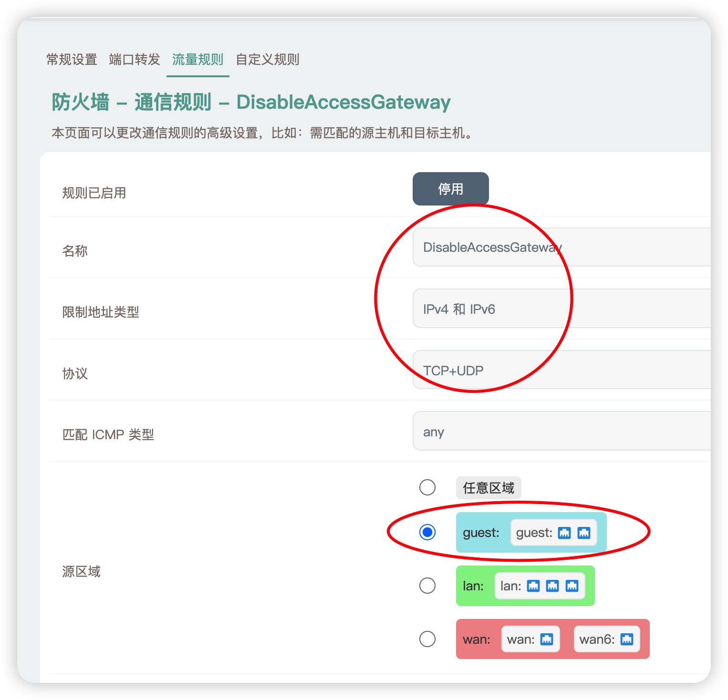Click the 停用 button
This screenshot has width=728, height=700.
(450, 189)
